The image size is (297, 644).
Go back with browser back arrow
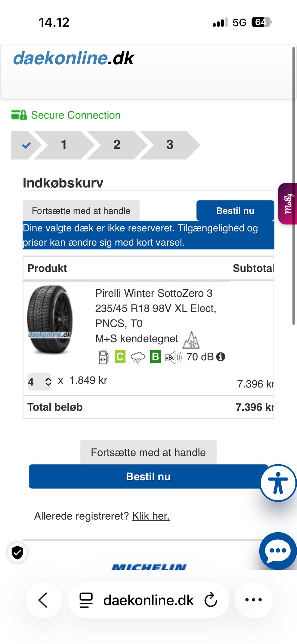43,600
